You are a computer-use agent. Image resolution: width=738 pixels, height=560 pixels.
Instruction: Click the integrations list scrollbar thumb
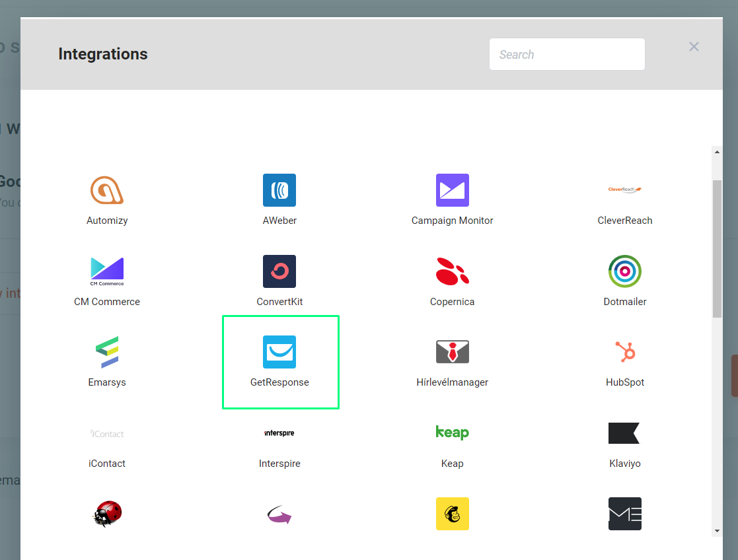(717, 249)
